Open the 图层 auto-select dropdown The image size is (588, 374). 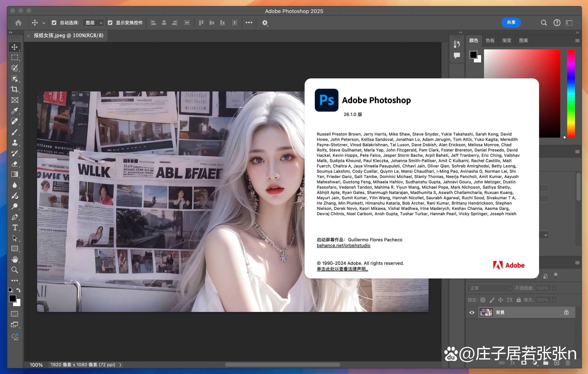point(93,23)
